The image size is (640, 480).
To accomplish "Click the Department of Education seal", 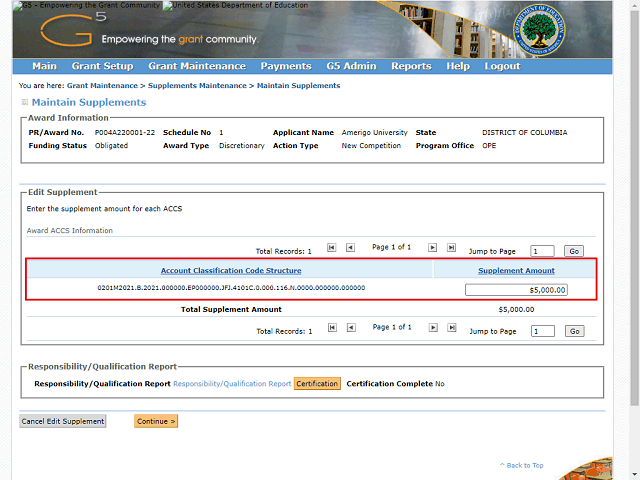I will click(529, 31).
